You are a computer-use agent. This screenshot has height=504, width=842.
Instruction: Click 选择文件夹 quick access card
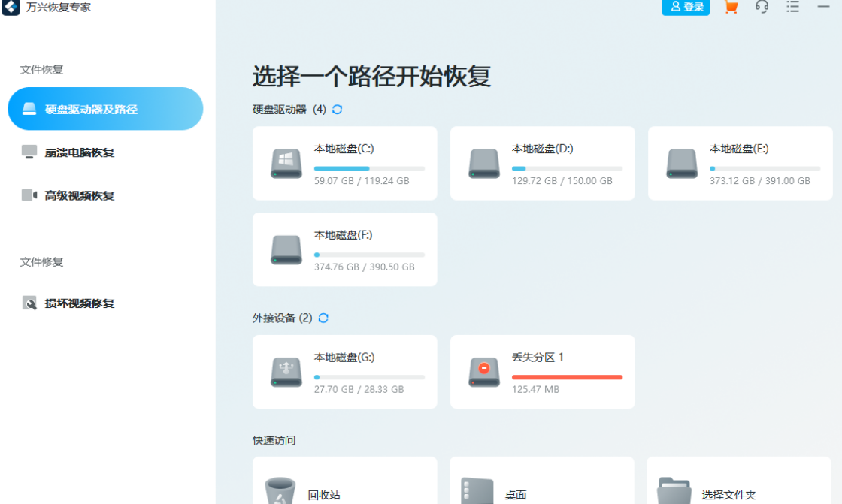tap(740, 484)
